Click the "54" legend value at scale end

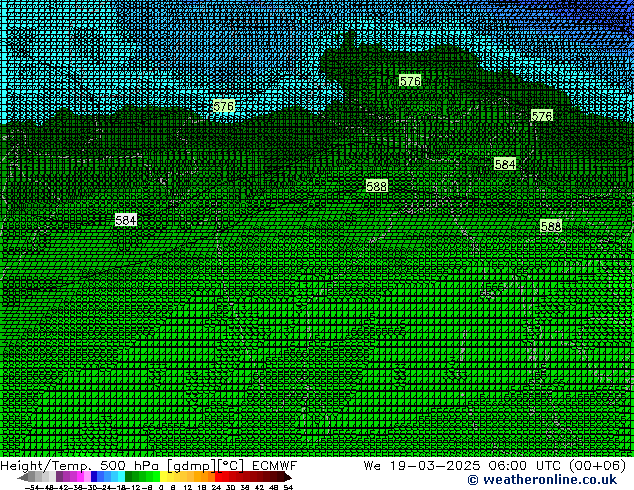(x=288, y=488)
